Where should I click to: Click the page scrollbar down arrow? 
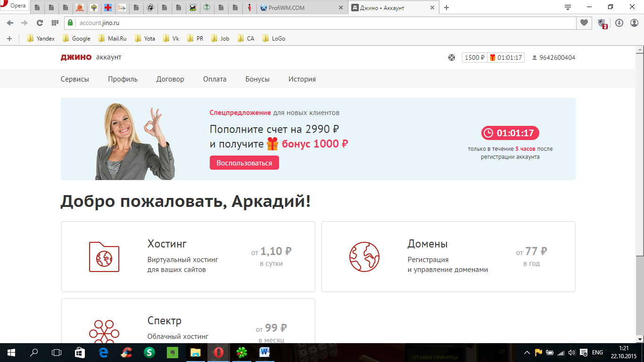640,339
